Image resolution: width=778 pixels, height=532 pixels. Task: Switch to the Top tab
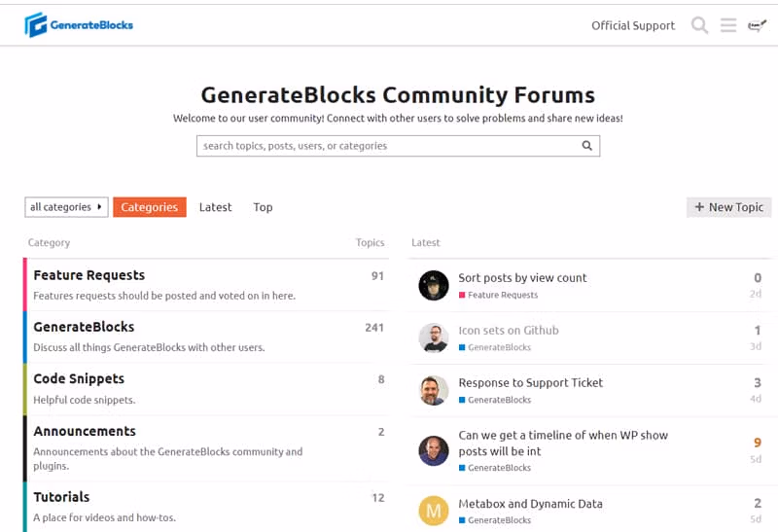(263, 207)
